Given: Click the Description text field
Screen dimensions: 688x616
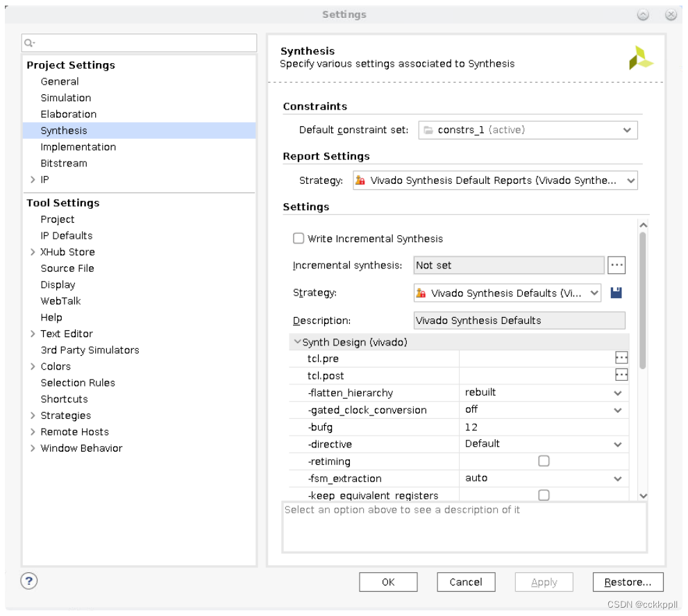Looking at the screenshot, I should 519,320.
